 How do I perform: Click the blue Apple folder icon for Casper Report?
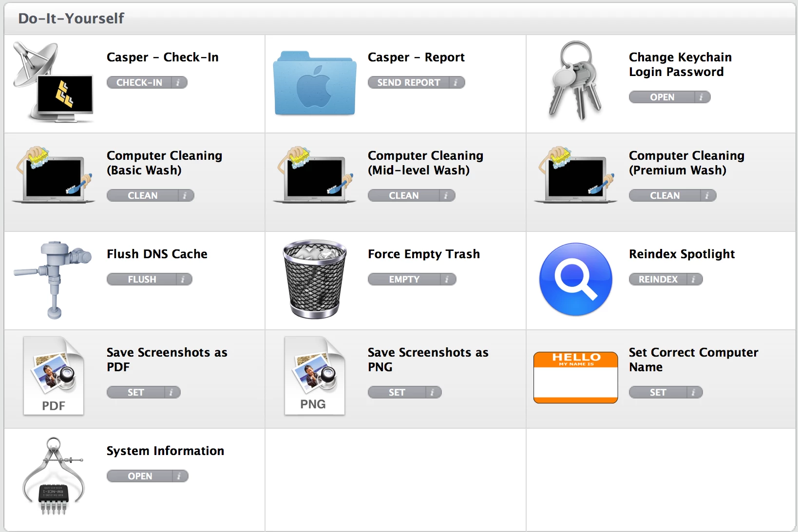coord(314,83)
